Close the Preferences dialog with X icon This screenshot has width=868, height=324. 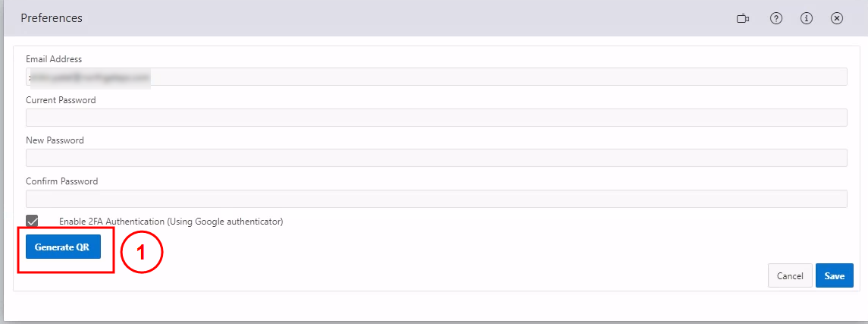[837, 18]
